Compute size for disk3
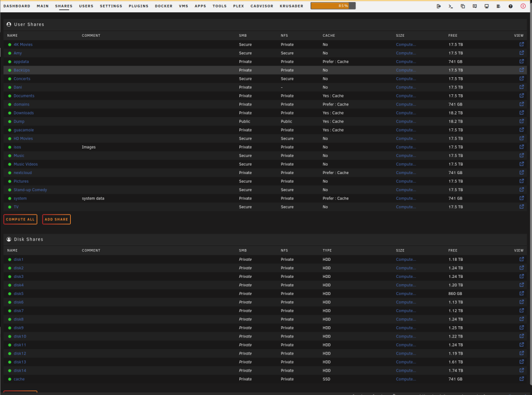The width and height of the screenshot is (532, 395). tap(406, 276)
